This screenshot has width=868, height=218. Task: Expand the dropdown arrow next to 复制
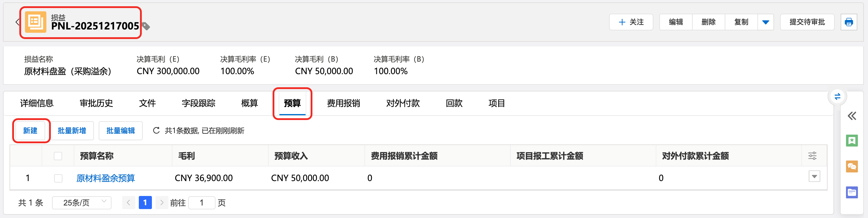[x=765, y=22]
